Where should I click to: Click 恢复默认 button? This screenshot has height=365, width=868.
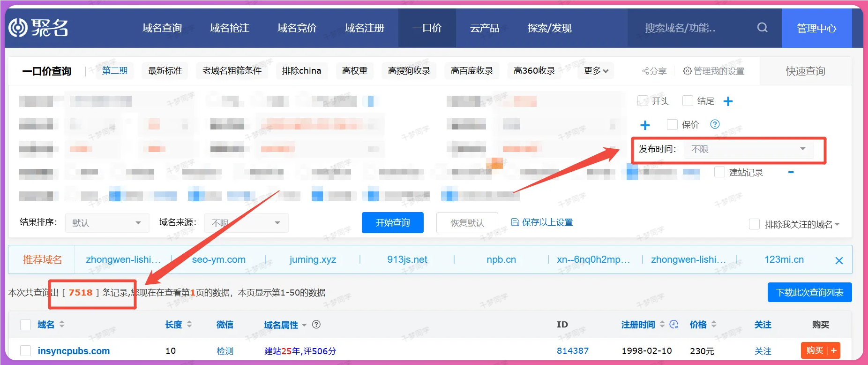tap(467, 223)
